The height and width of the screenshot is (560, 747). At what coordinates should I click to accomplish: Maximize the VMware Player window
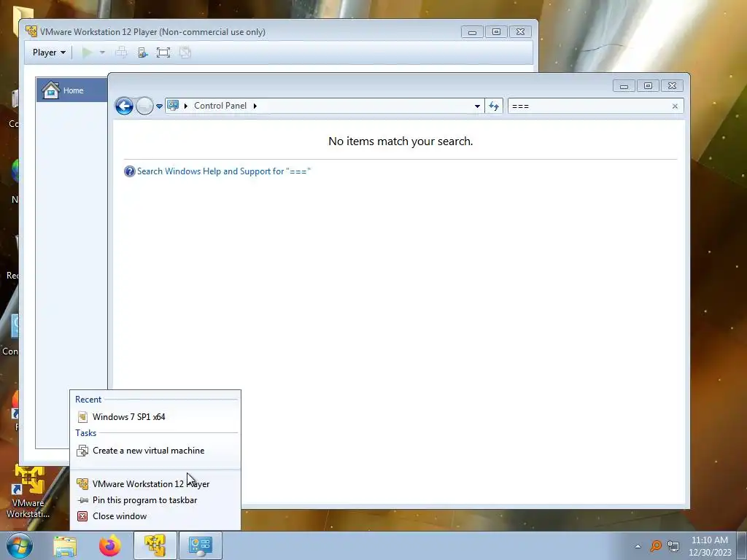pos(496,32)
